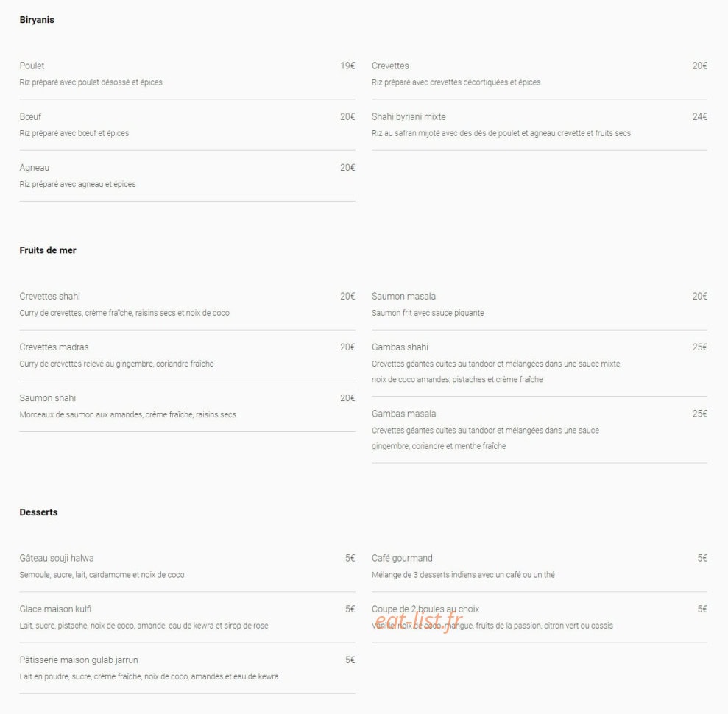Choose the Crevettes madras dish
This screenshot has width=728, height=714.
point(187,356)
